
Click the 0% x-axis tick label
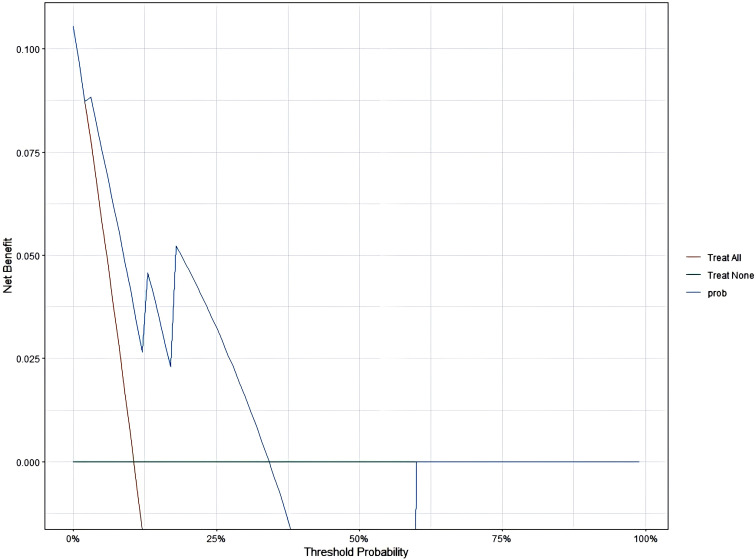(x=73, y=539)
